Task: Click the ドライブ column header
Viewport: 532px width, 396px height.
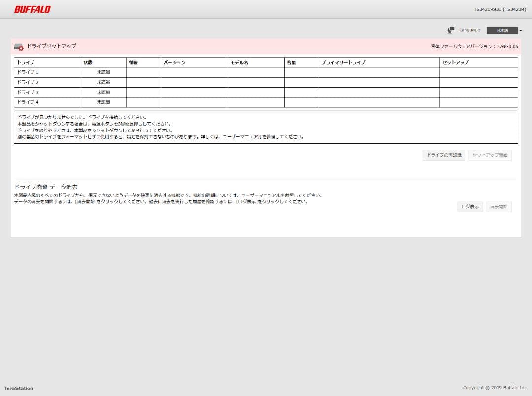Action: tap(26, 62)
